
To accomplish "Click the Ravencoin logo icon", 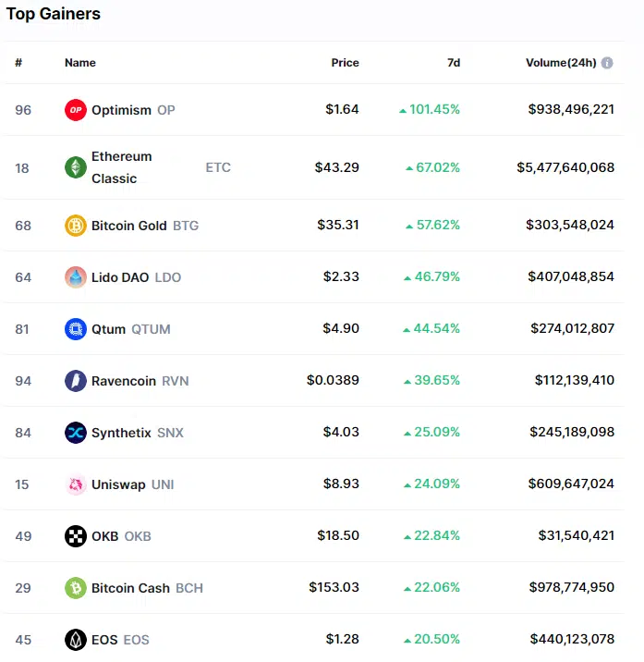I will [x=76, y=381].
